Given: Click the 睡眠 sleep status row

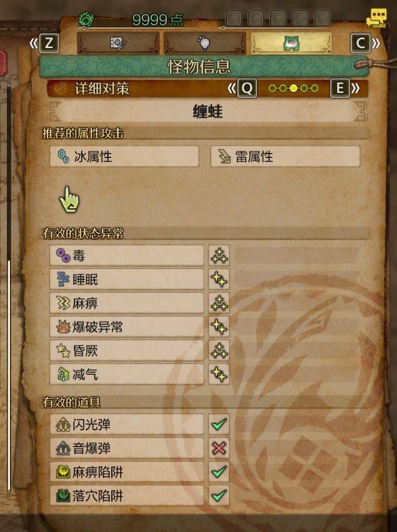Looking at the screenshot, I should (127, 279).
